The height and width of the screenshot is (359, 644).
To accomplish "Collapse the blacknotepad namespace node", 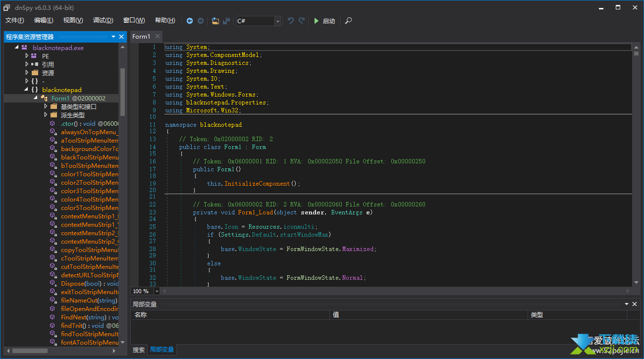I will coord(26,90).
